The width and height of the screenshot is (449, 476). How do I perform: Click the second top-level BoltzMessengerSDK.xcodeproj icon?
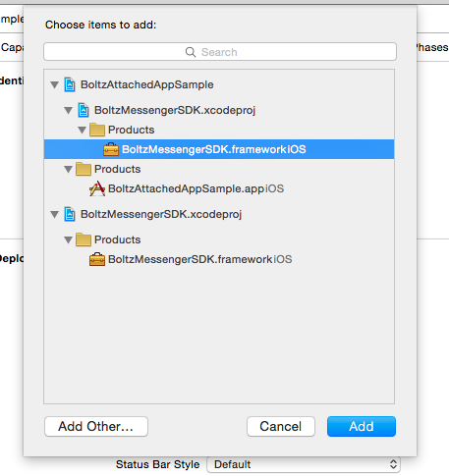click(x=70, y=214)
